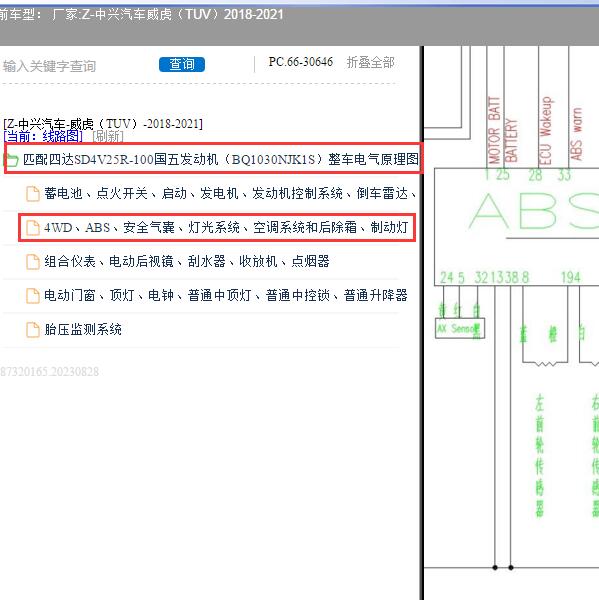This screenshot has height=600, width=599.
Task: Click 折叠全部 to collapse all items
Action: click(x=370, y=62)
